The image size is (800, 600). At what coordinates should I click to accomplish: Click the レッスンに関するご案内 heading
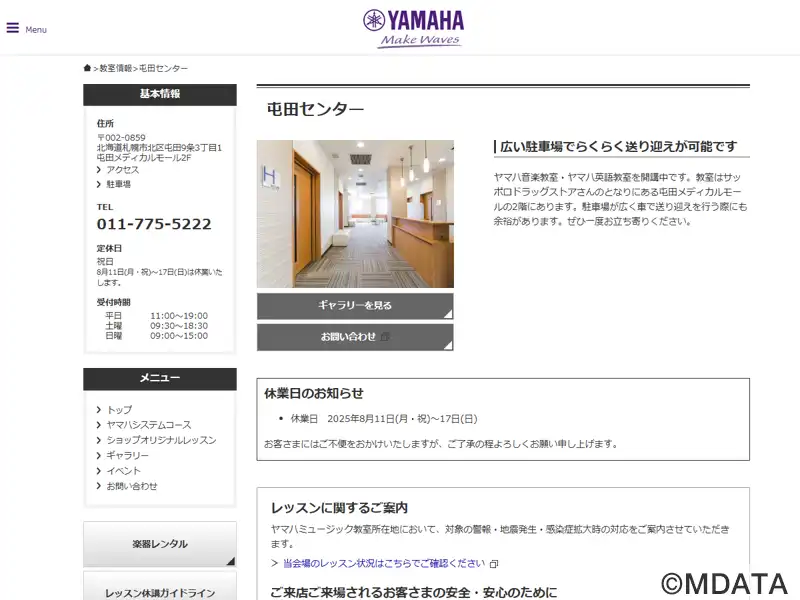339,508
